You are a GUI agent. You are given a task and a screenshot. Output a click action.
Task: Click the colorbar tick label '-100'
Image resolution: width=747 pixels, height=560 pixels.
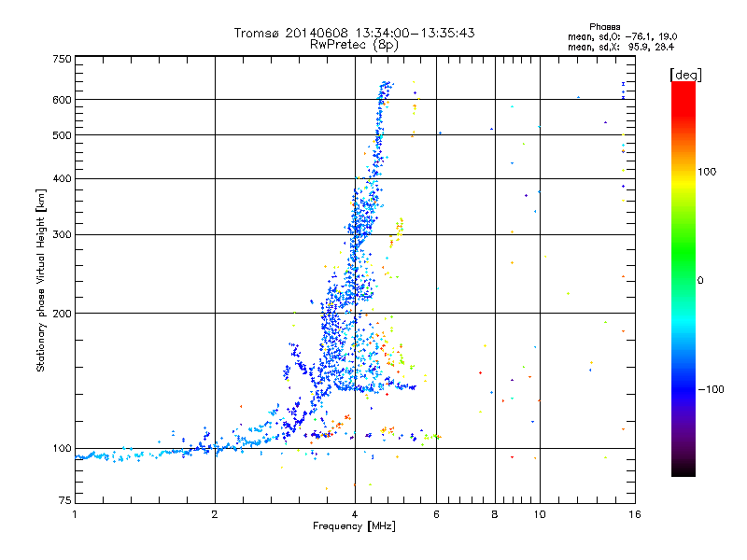coord(712,389)
